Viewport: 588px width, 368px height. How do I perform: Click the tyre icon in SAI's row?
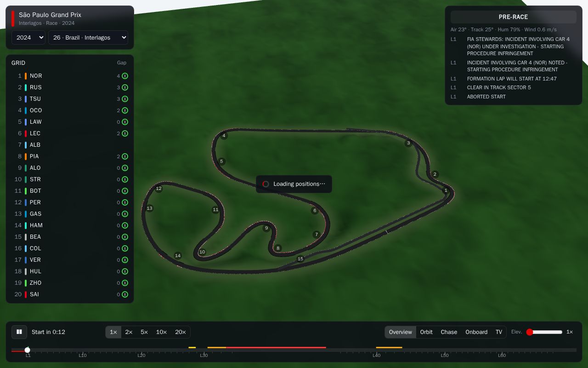(x=125, y=294)
